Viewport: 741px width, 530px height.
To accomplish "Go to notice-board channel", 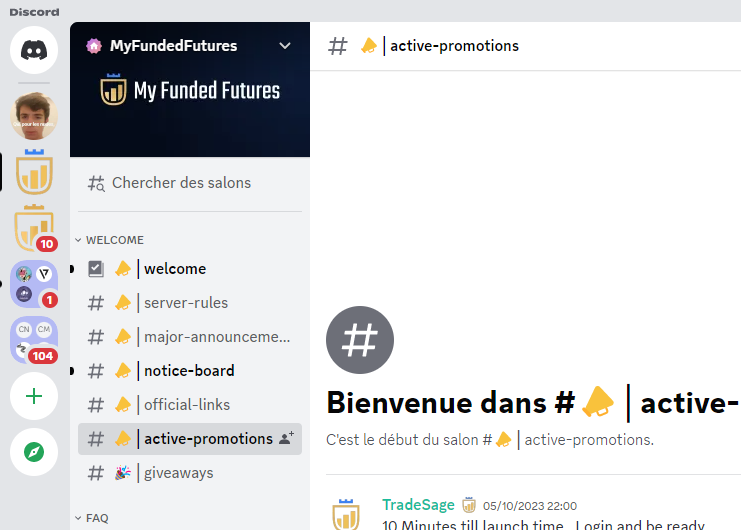I will 190,371.
